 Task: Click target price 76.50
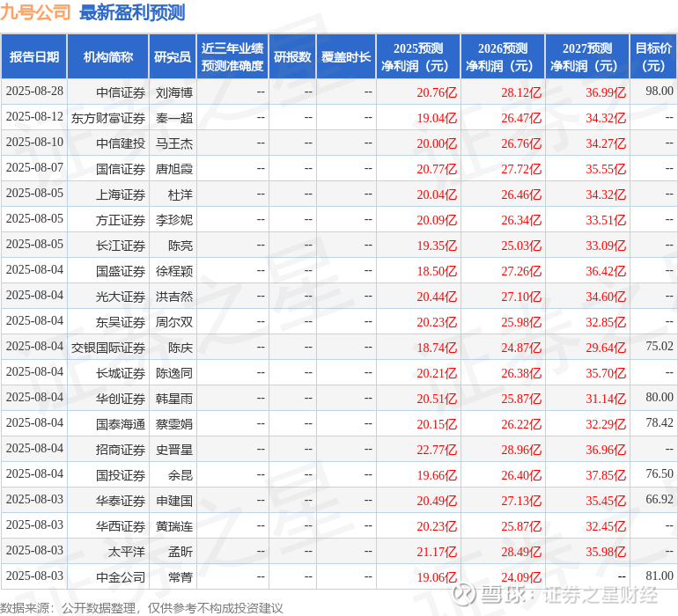point(660,473)
